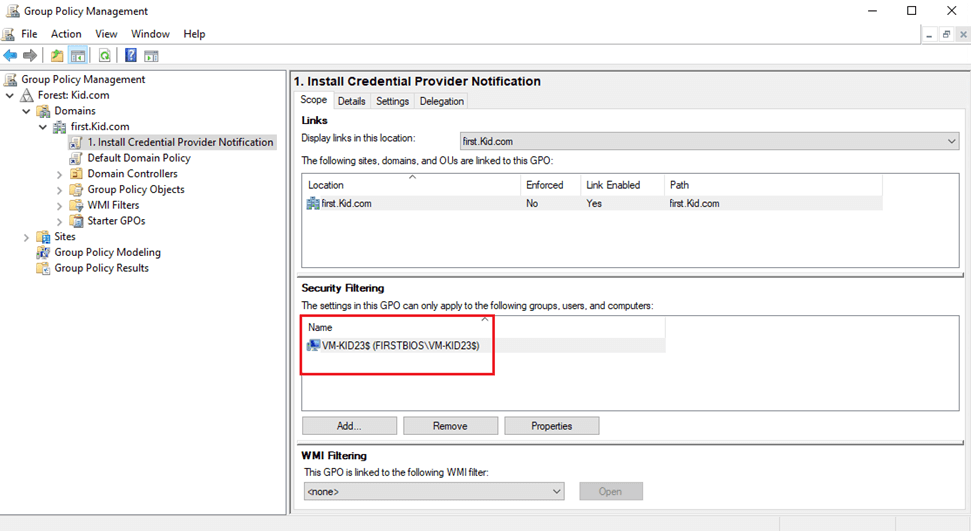This screenshot has width=971, height=531.
Task: Click the WMI Filters folder icon
Action: [x=76, y=205]
